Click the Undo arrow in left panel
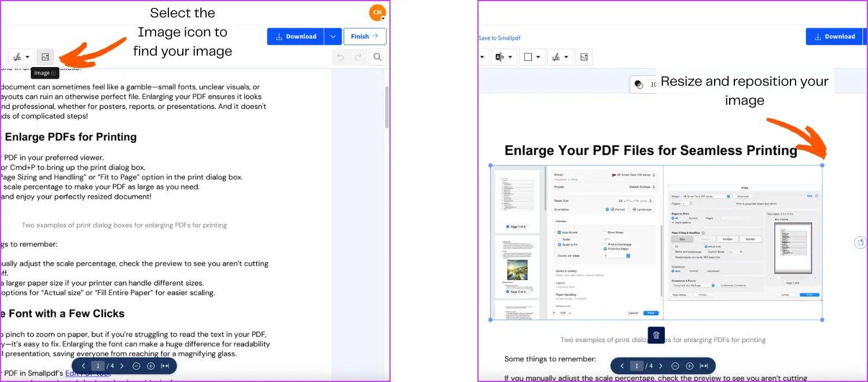Image resolution: width=868 pixels, height=382 pixels. pos(341,57)
